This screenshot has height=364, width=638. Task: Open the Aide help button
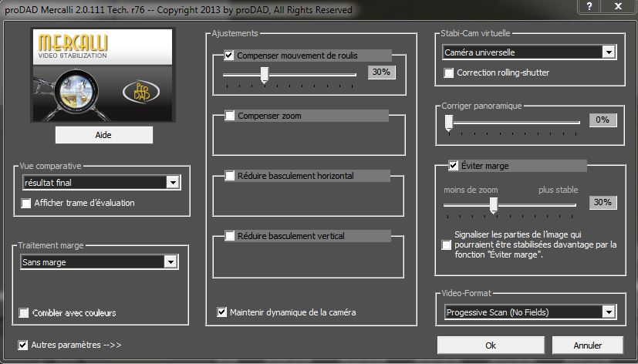click(103, 135)
